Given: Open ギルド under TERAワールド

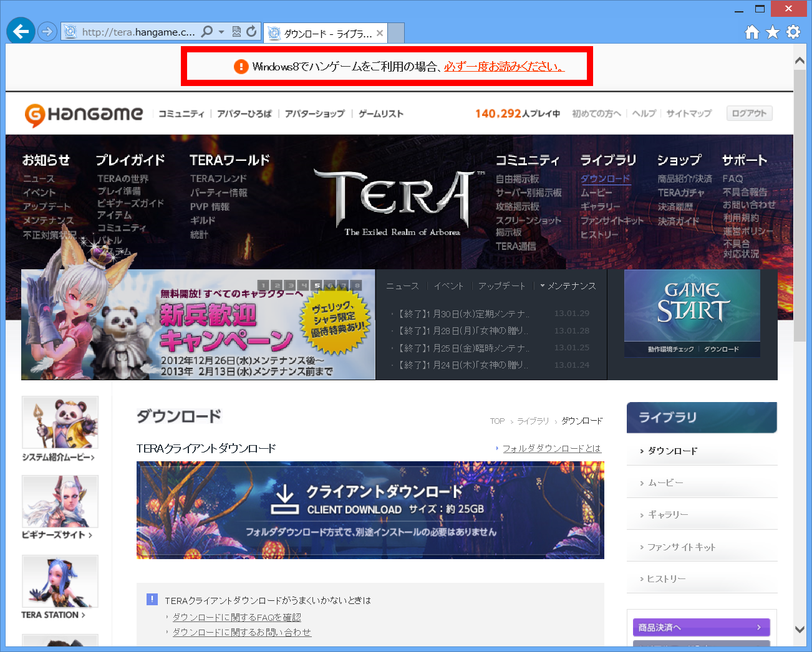Looking at the screenshot, I should click(203, 221).
